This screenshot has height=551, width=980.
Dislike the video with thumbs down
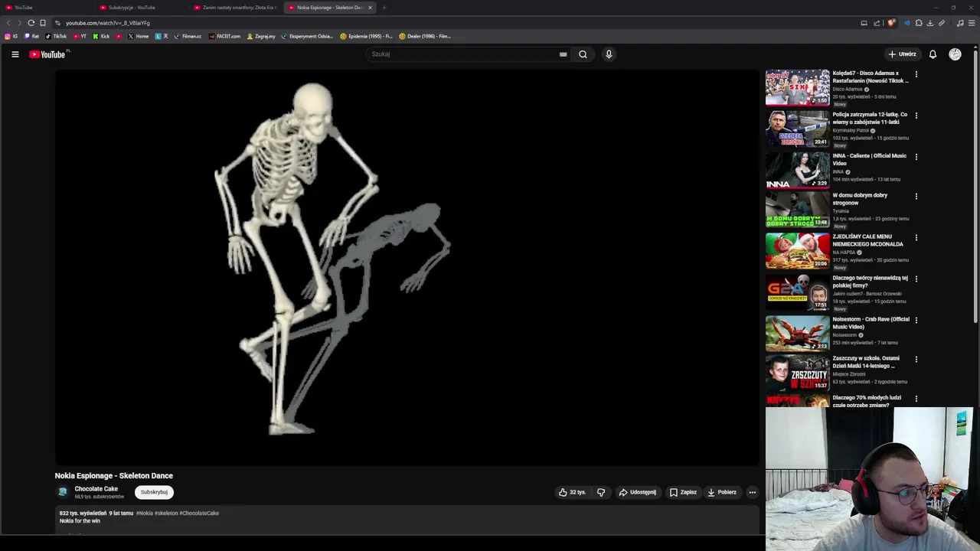pyautogui.click(x=601, y=492)
